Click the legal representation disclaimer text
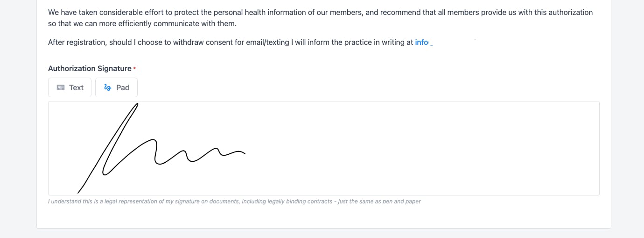 point(234,202)
